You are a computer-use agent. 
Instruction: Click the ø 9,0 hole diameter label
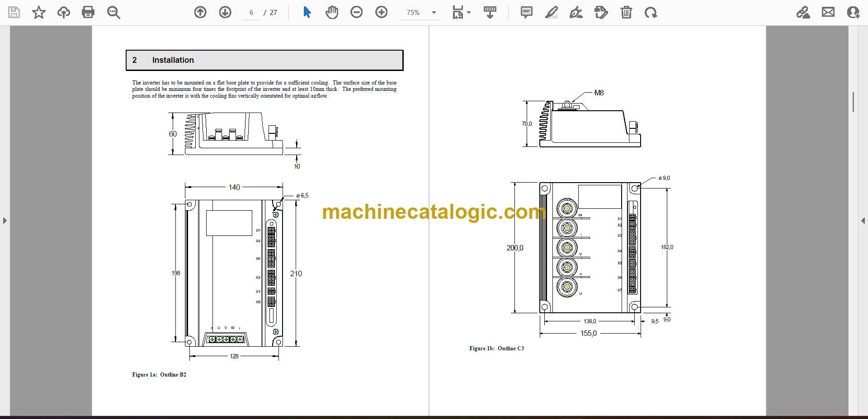pos(664,178)
